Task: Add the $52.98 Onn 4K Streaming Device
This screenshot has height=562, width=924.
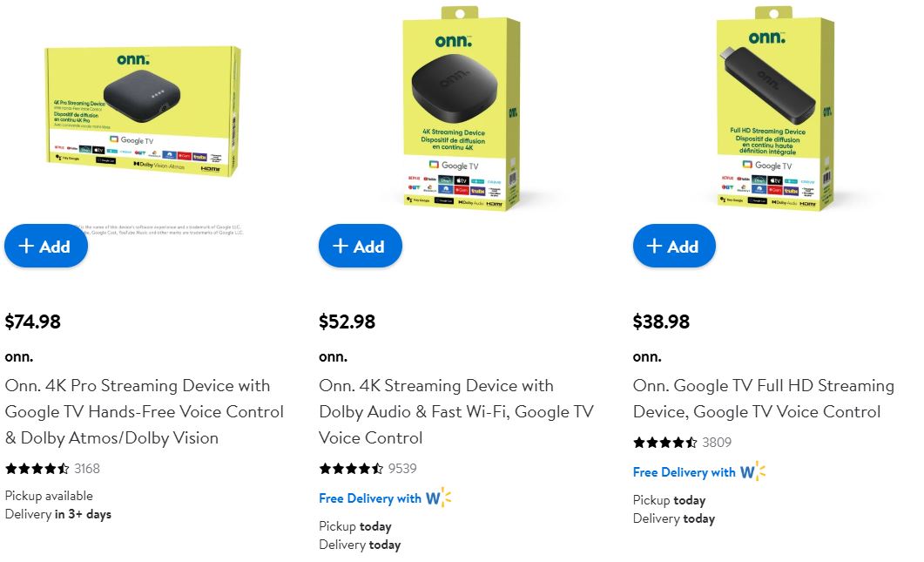Action: (x=360, y=246)
